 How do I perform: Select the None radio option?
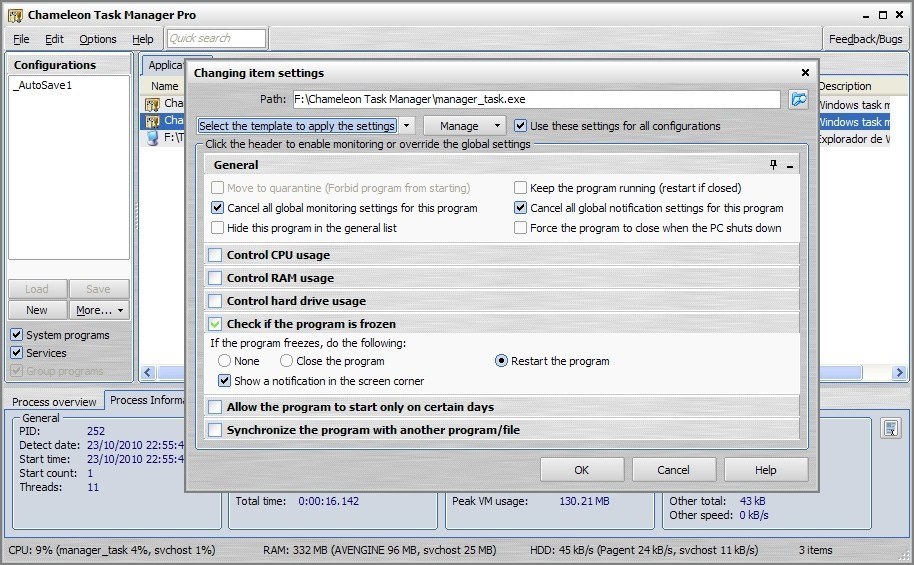pyautogui.click(x=224, y=361)
